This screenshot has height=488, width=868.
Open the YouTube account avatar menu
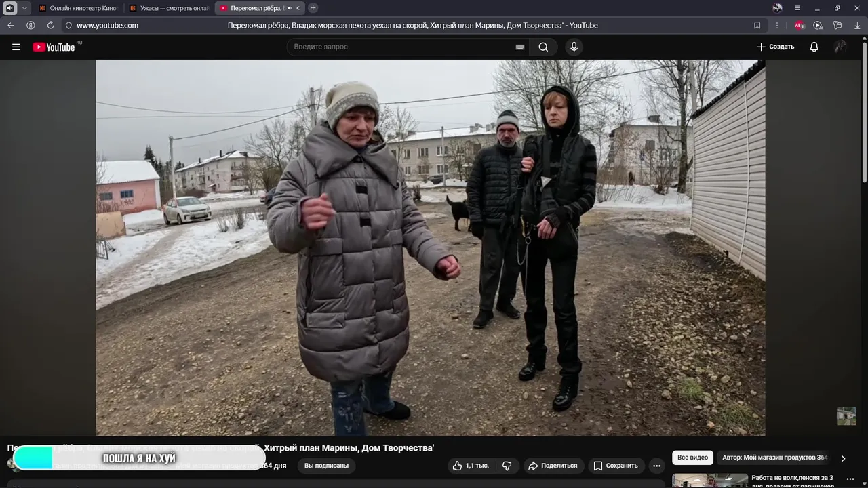pyautogui.click(x=840, y=47)
